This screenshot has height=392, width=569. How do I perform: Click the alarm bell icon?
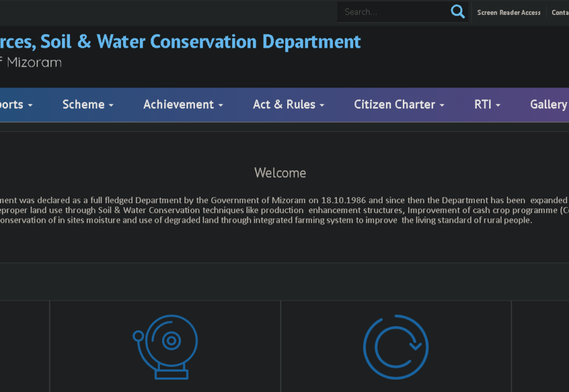165,347
